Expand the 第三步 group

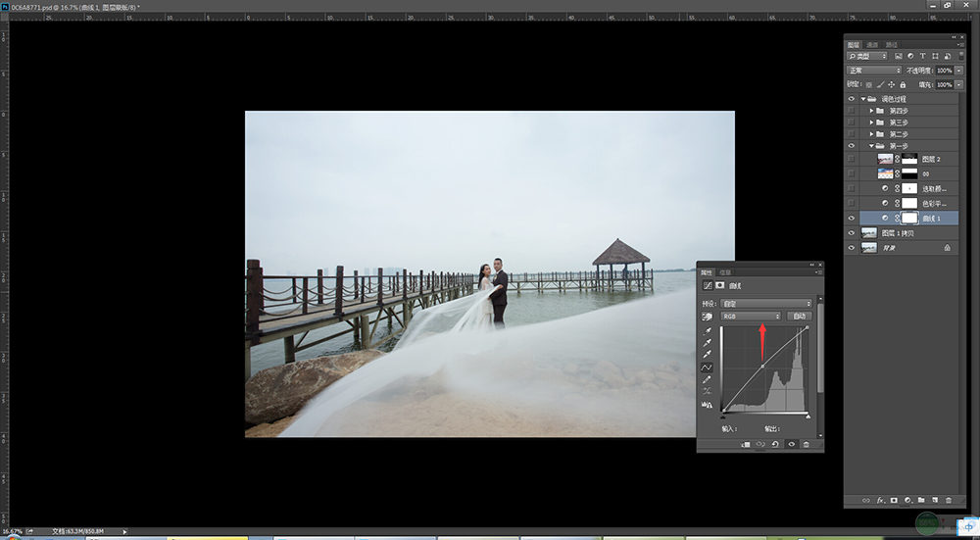(x=872, y=123)
